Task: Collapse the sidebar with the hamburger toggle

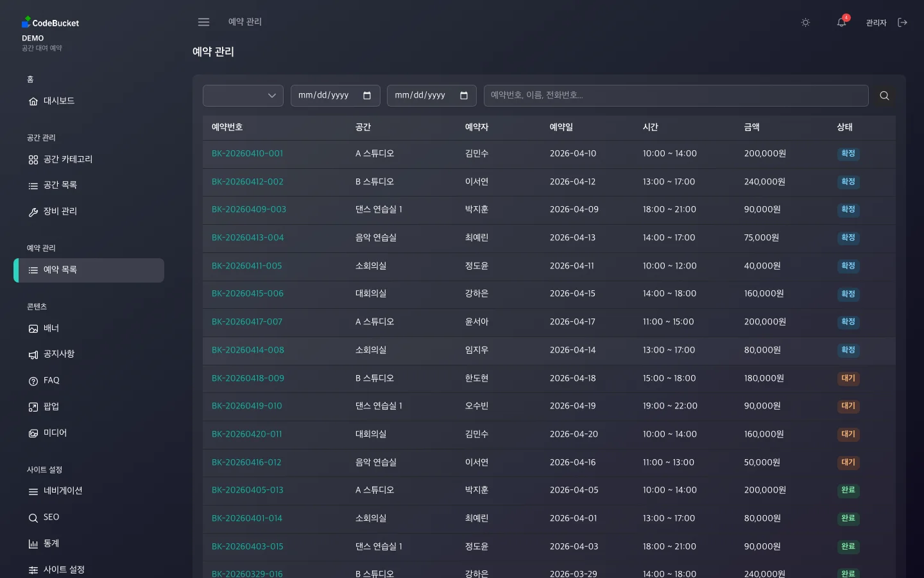Action: tap(203, 22)
